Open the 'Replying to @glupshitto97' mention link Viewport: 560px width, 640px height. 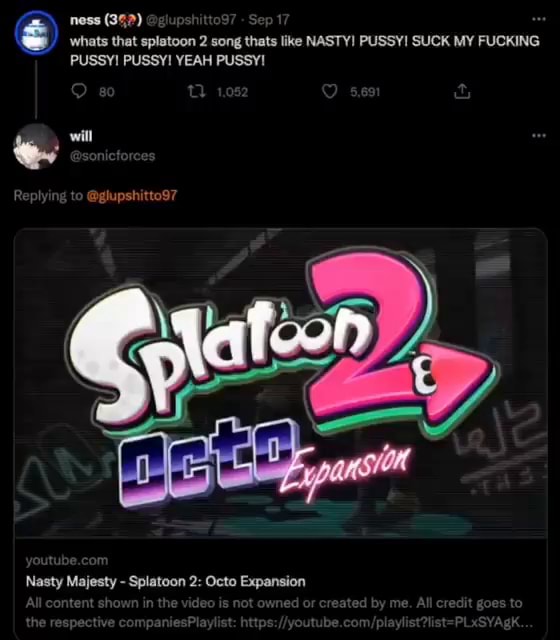[131, 196]
